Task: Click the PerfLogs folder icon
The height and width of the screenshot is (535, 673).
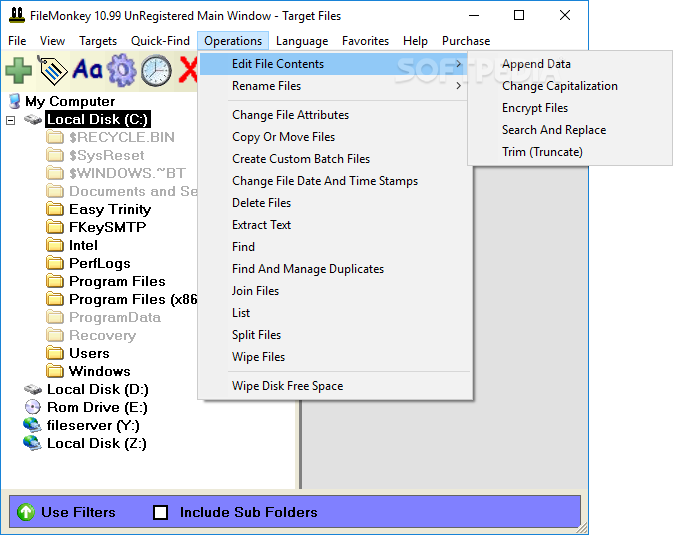Action: click(55, 263)
